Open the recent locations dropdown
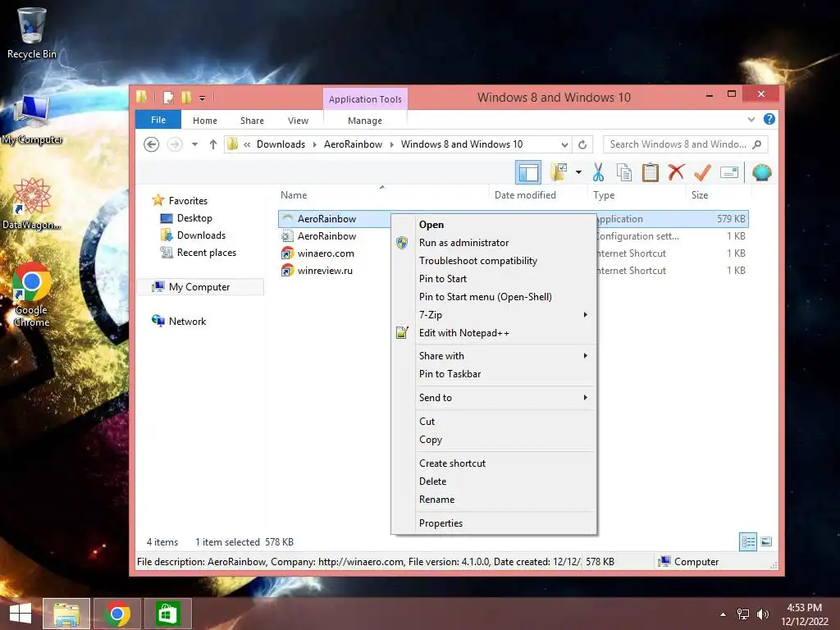This screenshot has width=840, height=630. coord(195,144)
